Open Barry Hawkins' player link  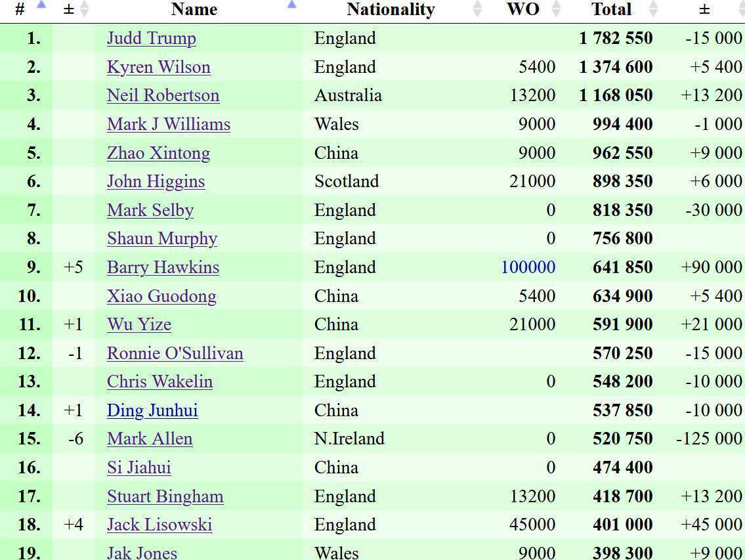pyautogui.click(x=163, y=267)
